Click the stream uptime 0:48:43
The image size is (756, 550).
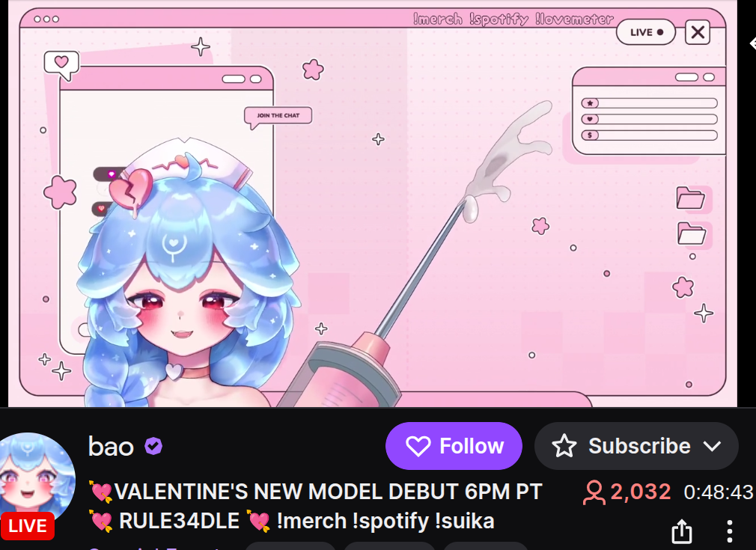[x=719, y=492]
